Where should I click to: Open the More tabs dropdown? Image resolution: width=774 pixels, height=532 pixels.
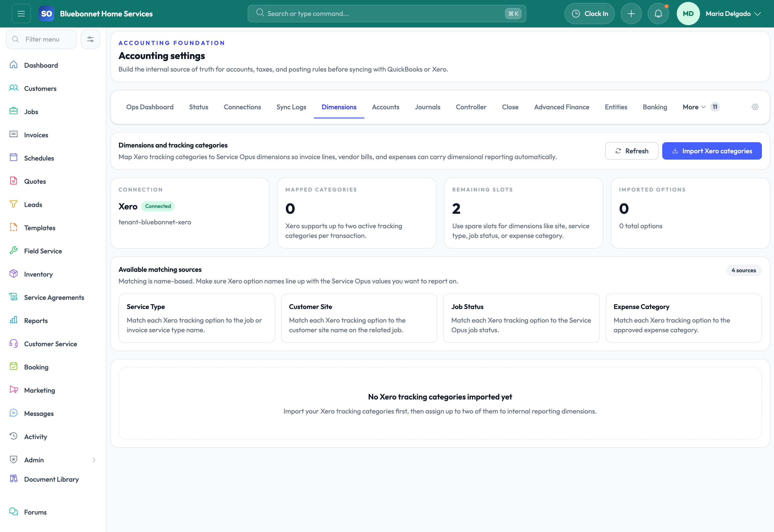coord(694,107)
